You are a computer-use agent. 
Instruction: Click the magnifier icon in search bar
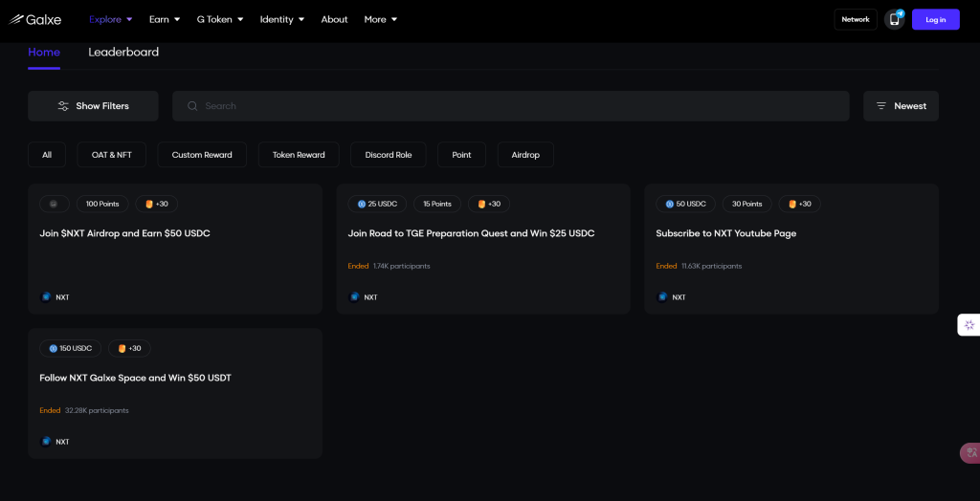[192, 106]
